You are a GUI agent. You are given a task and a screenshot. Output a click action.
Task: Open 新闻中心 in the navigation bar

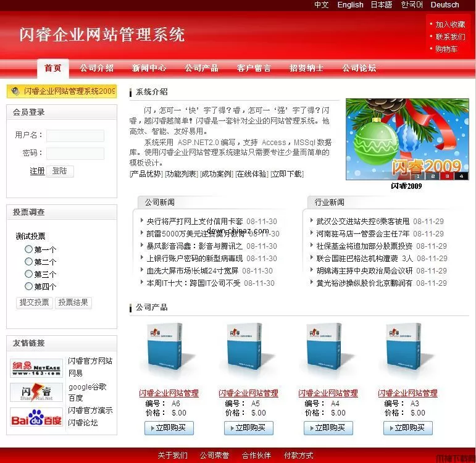(149, 68)
